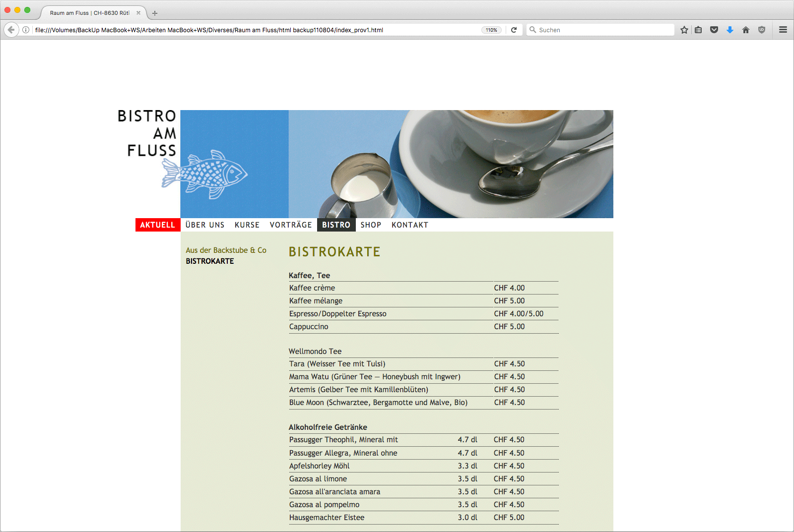Select Tara (Weisser Tee mit Tulsi) text

pos(337,364)
